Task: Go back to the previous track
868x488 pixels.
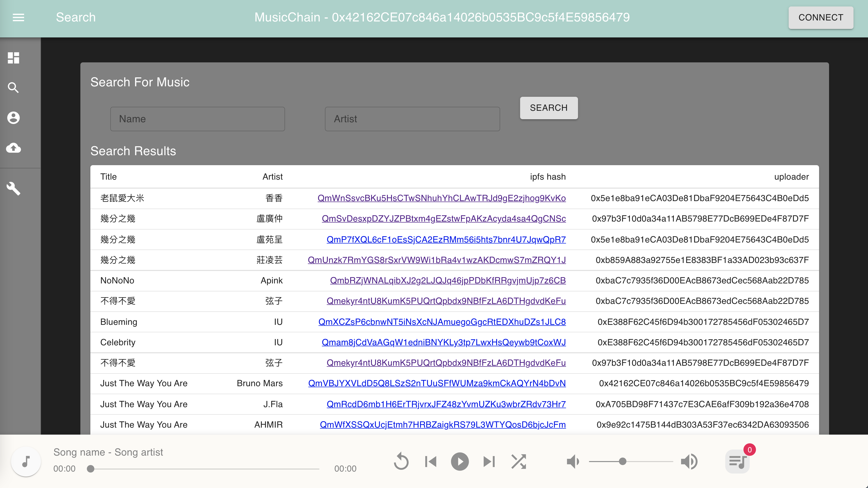Action: coord(431,461)
